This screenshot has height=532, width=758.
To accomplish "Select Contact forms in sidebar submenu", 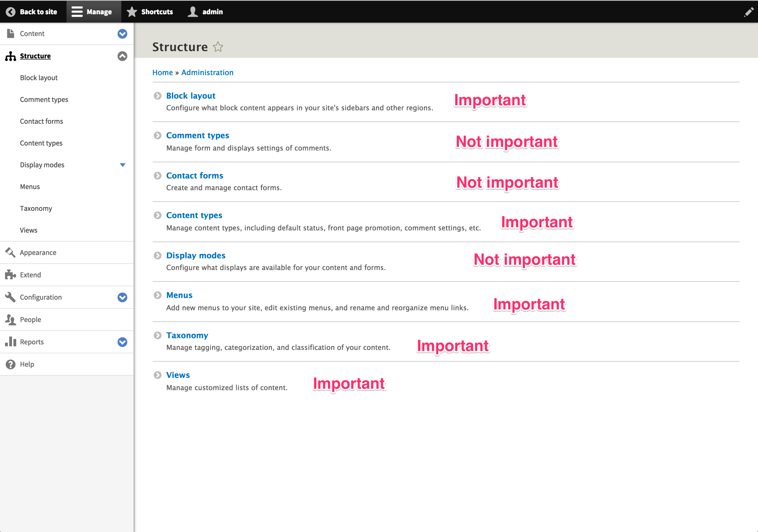I will [42, 121].
